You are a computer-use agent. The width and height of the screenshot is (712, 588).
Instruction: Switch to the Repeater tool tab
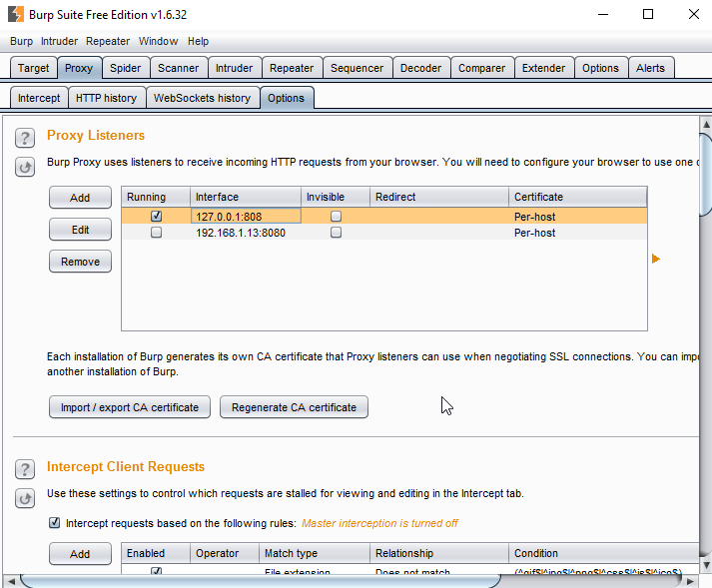[292, 68]
